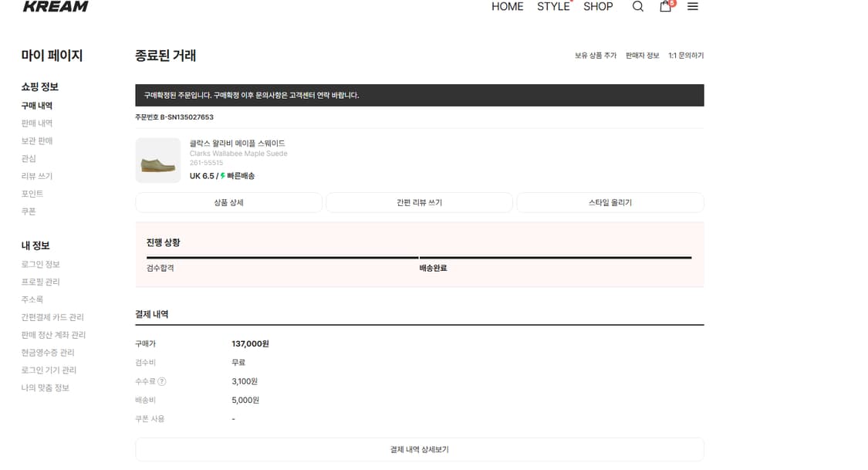
Task: Click Clarks Wallabee Maple Suede English name
Action: click(x=238, y=154)
